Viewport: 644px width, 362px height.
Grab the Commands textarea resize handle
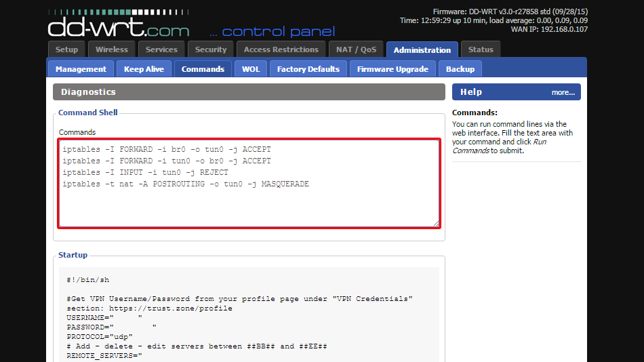[x=436, y=224]
